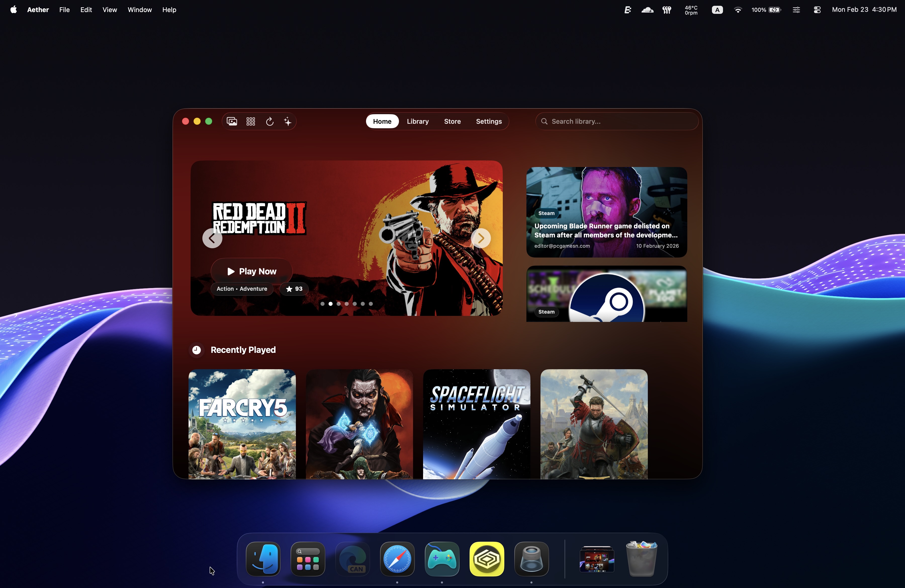Viewport: 905px width, 588px height.
Task: Click the sparkles icon in toolbar
Action: point(288,121)
